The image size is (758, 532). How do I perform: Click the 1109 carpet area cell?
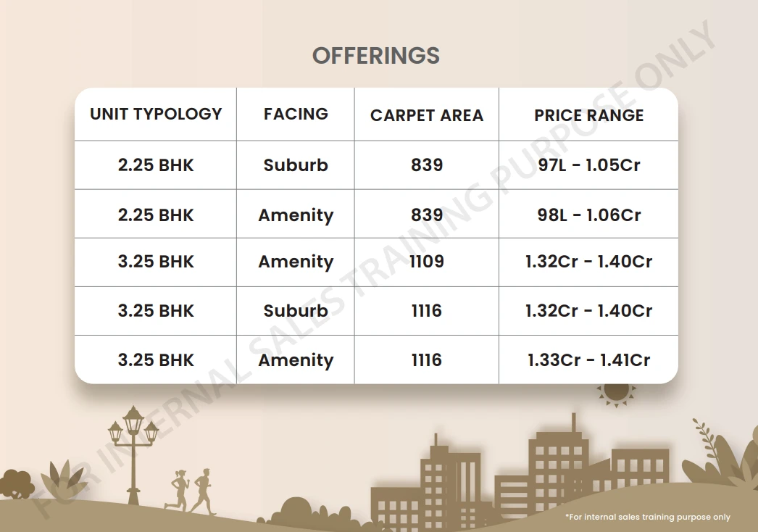(427, 262)
